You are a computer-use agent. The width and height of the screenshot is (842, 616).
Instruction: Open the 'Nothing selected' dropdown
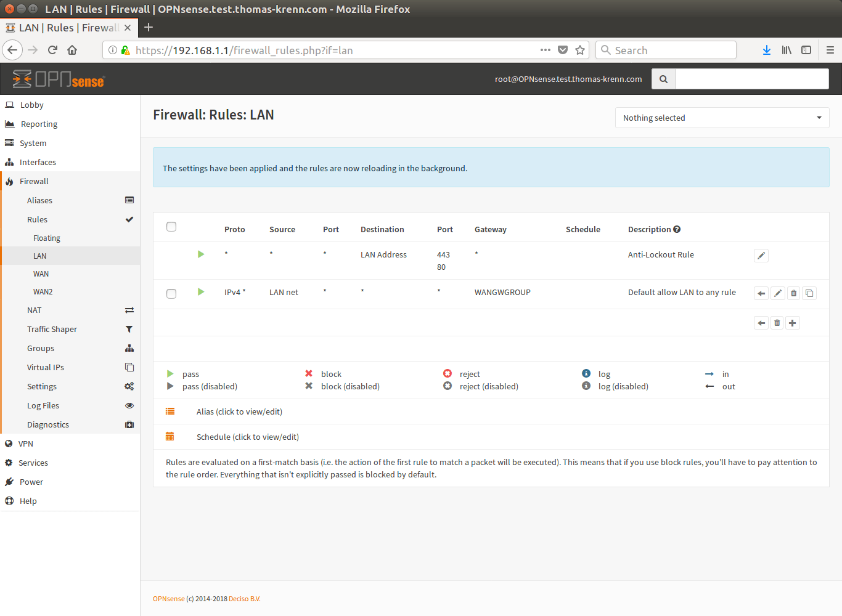click(722, 118)
